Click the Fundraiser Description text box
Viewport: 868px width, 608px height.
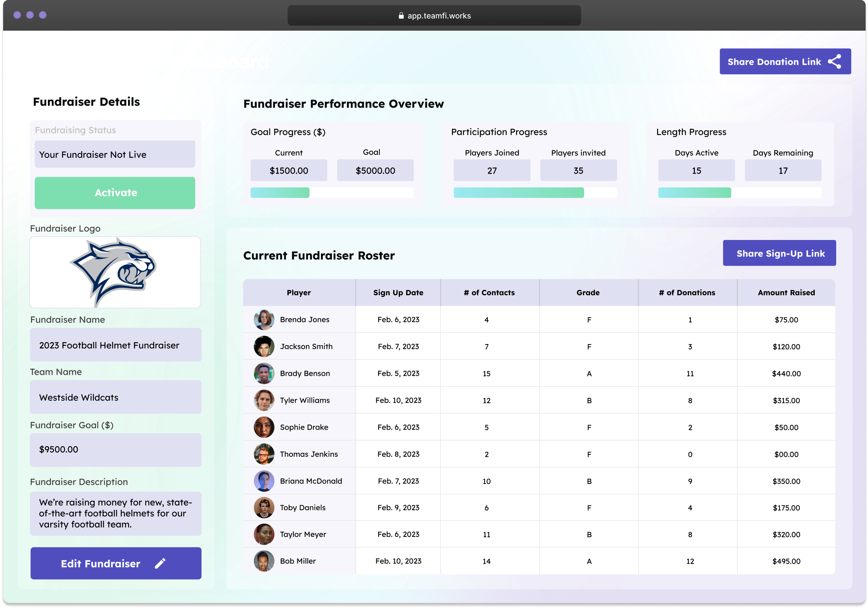(115, 513)
